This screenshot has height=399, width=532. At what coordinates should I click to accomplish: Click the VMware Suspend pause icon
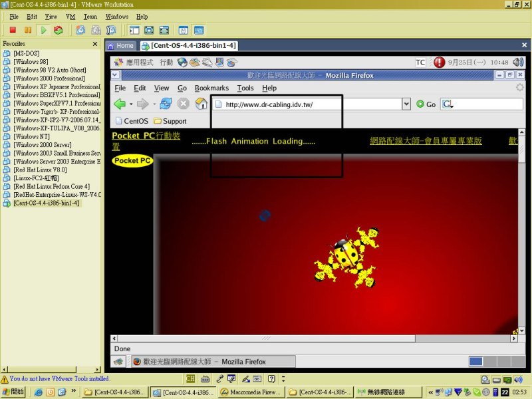28,30
